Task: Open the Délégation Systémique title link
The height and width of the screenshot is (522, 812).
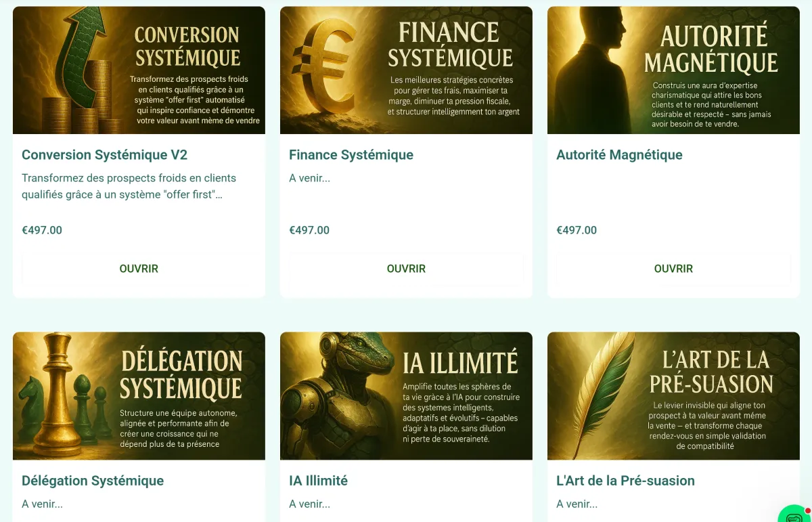Action: [x=93, y=481]
